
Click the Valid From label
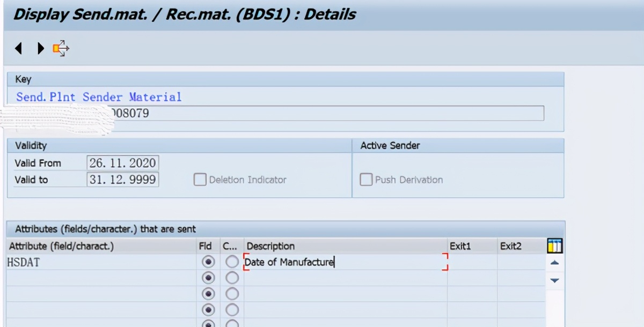38,163
